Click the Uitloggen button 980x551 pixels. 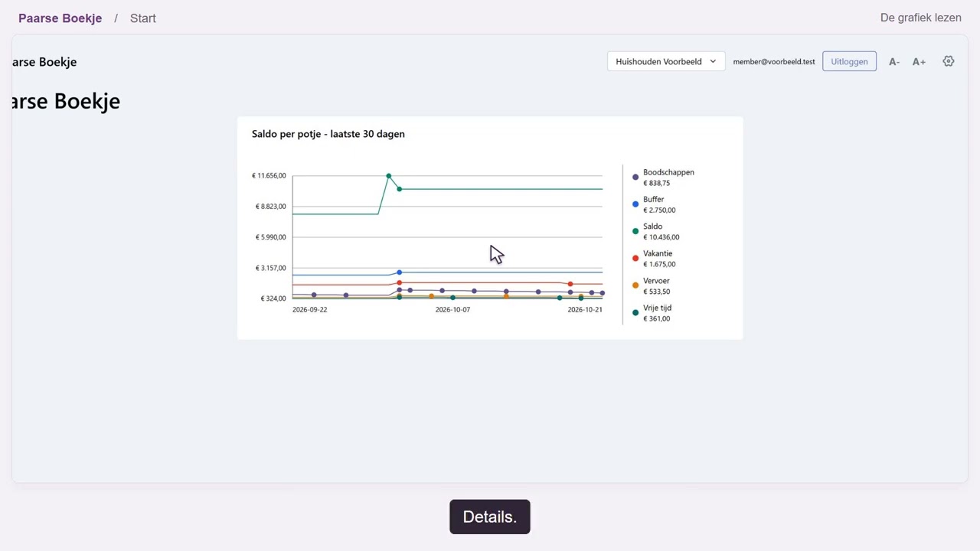pos(849,61)
